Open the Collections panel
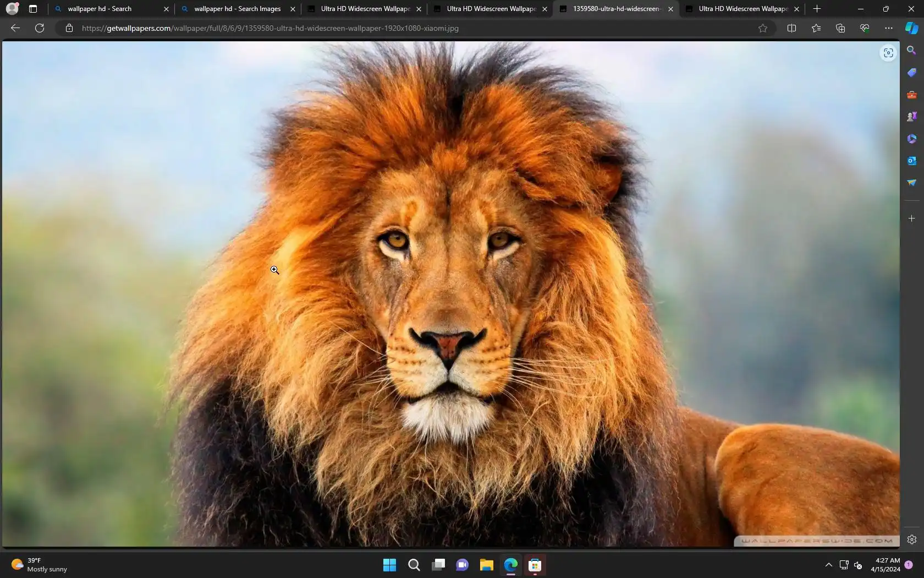Viewport: 924px width, 578px height. click(840, 28)
